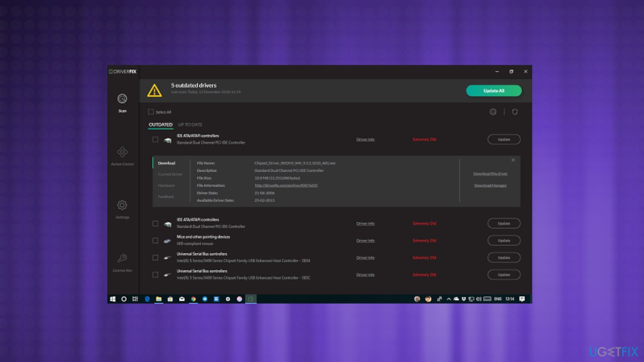Click the Extremely Old status for HID-compliant mouse

point(425,241)
